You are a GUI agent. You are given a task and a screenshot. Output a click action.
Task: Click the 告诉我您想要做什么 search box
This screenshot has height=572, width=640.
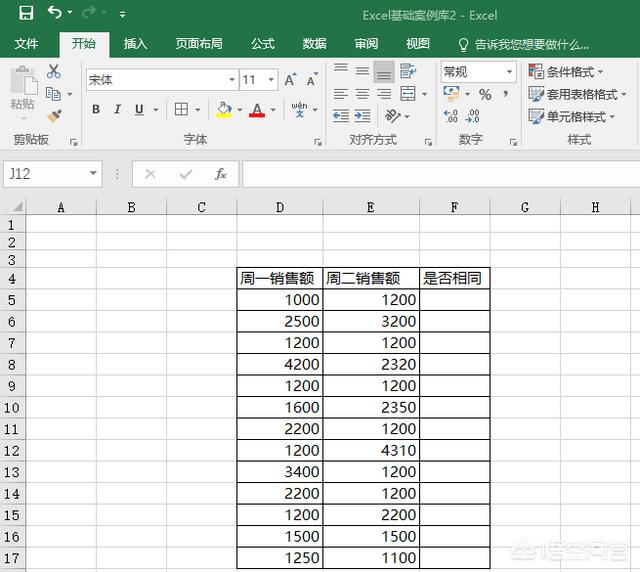pyautogui.click(x=524, y=44)
